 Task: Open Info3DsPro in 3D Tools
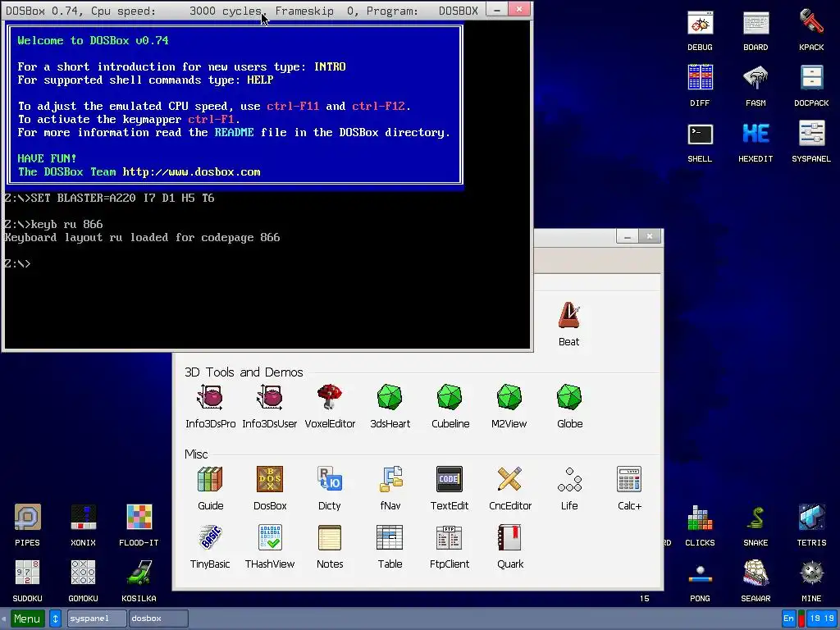pyautogui.click(x=210, y=406)
